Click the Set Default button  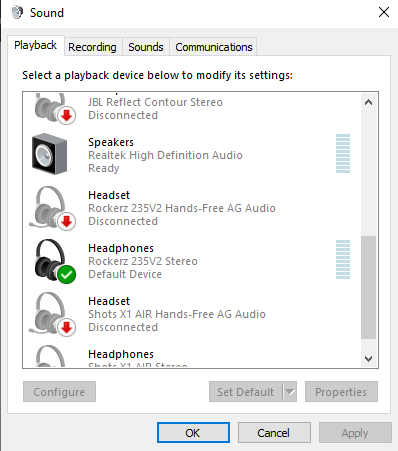(x=246, y=392)
